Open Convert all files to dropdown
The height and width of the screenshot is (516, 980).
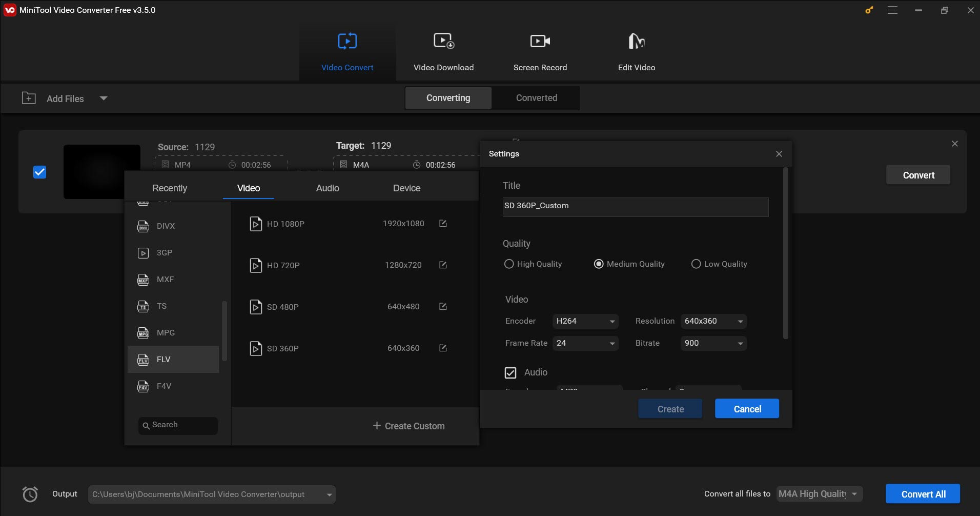(x=820, y=494)
